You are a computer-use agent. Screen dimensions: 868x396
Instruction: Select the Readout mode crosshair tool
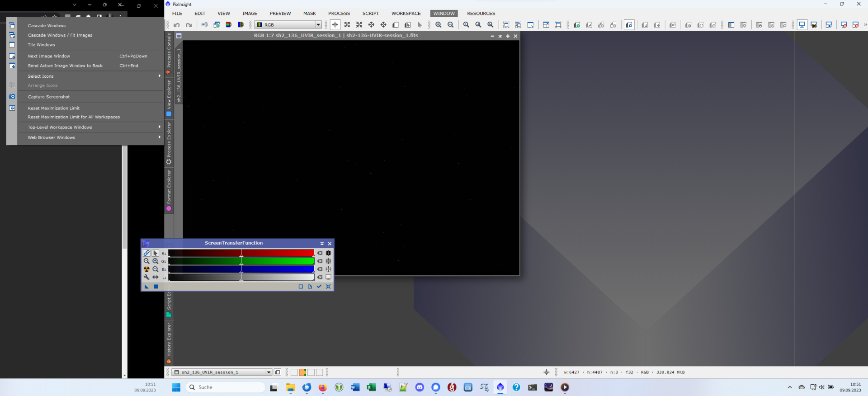335,25
